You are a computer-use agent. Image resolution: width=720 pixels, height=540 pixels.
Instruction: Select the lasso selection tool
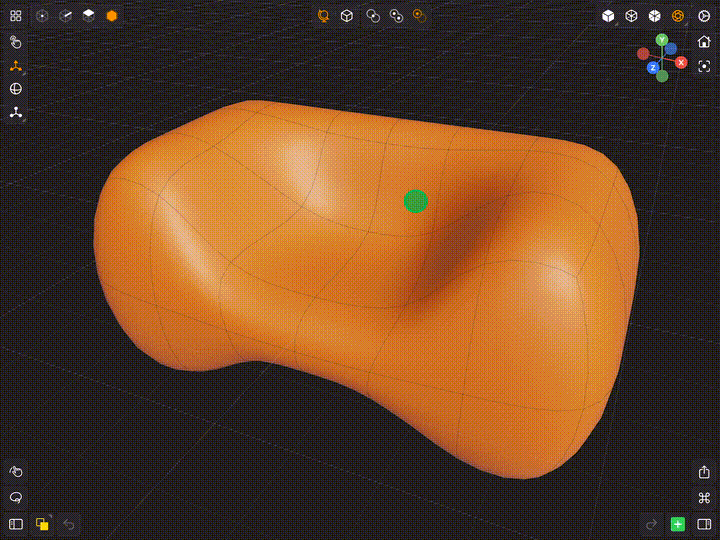point(16,497)
